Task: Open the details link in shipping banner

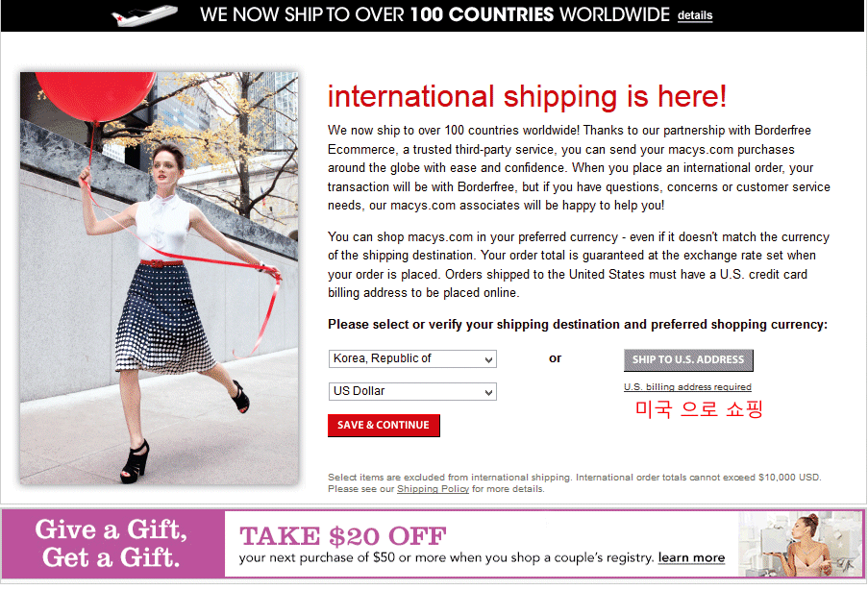Action: click(x=695, y=15)
